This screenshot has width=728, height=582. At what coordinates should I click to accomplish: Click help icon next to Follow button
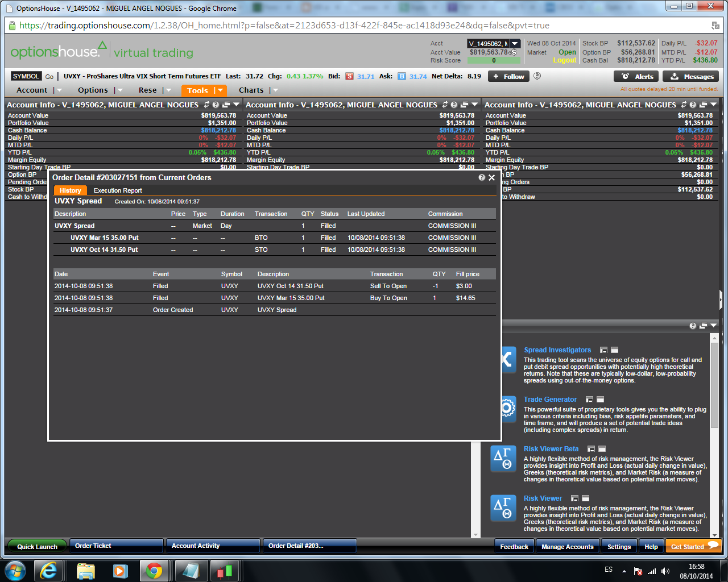[537, 76]
